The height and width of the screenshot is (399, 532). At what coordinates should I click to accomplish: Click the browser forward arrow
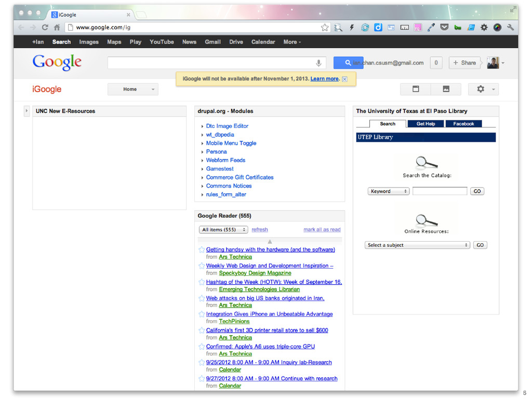point(33,28)
